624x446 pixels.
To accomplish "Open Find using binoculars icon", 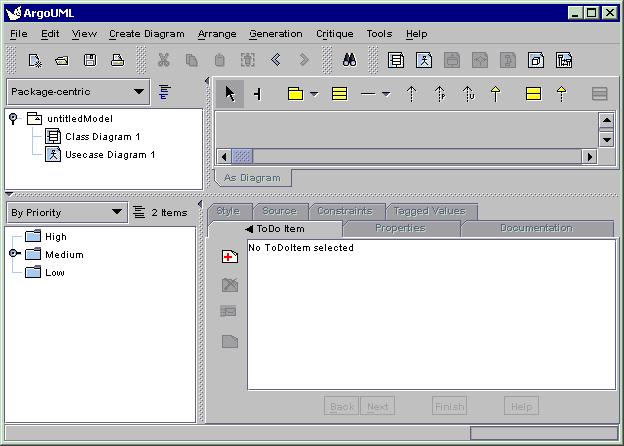I will (349, 60).
